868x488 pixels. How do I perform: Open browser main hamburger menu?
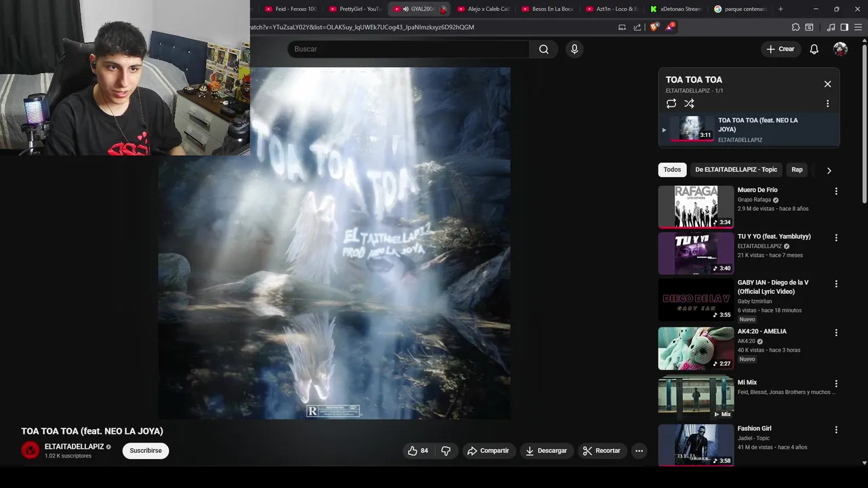tap(858, 27)
